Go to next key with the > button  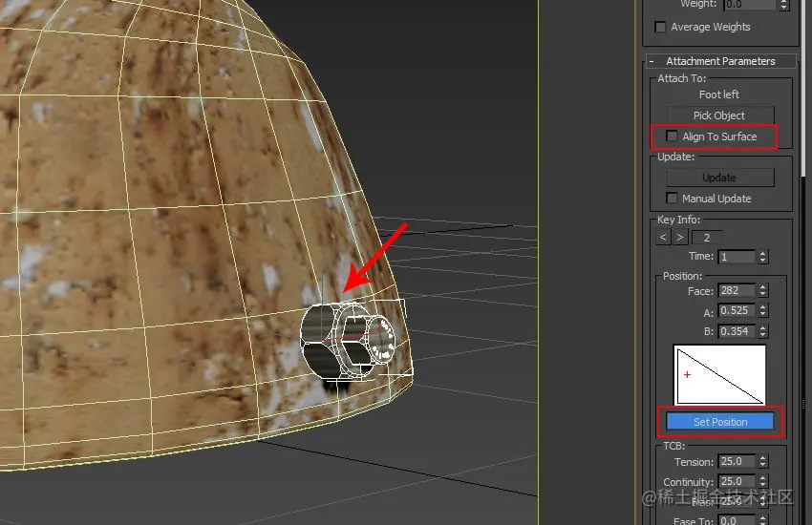680,238
